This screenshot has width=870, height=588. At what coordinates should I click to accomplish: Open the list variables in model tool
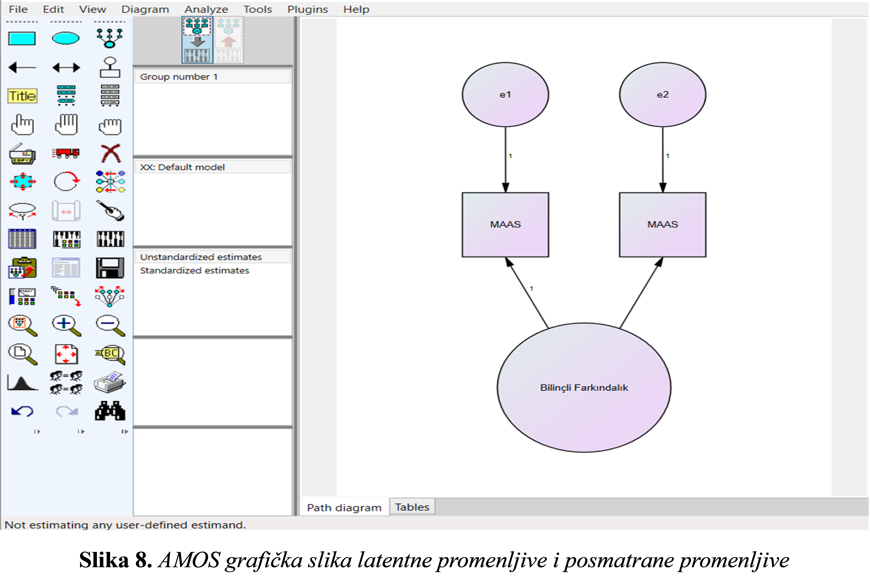pyautogui.click(x=66, y=96)
